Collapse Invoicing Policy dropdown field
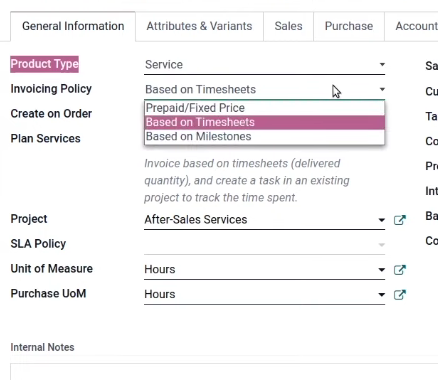Viewport: 438px width, 380px height. click(x=265, y=90)
